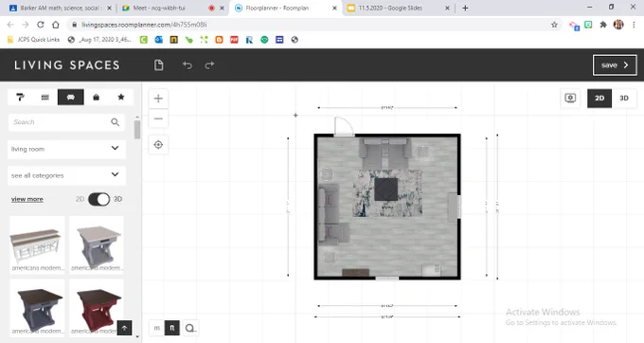Zoom out of the floor plan

coord(158,118)
